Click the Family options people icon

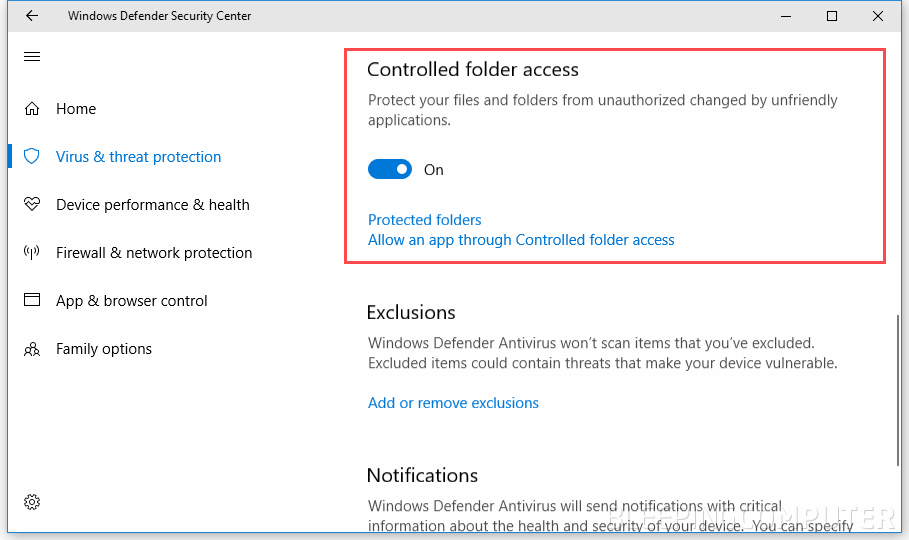(x=32, y=349)
